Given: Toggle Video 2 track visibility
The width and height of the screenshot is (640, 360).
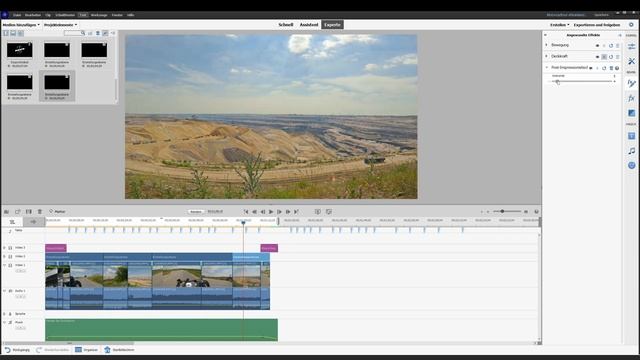Looking at the screenshot, I should click(10, 257).
